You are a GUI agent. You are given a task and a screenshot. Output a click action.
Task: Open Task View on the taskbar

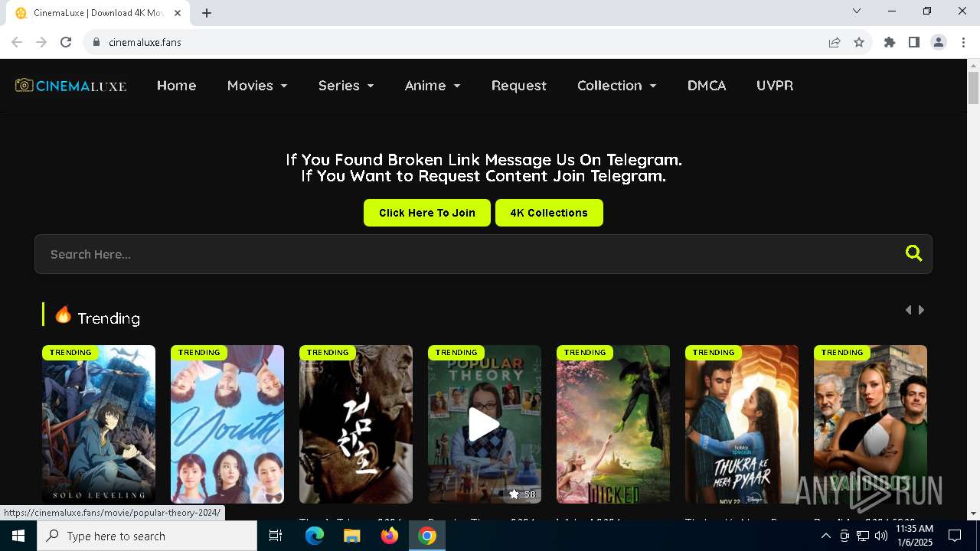pos(276,536)
